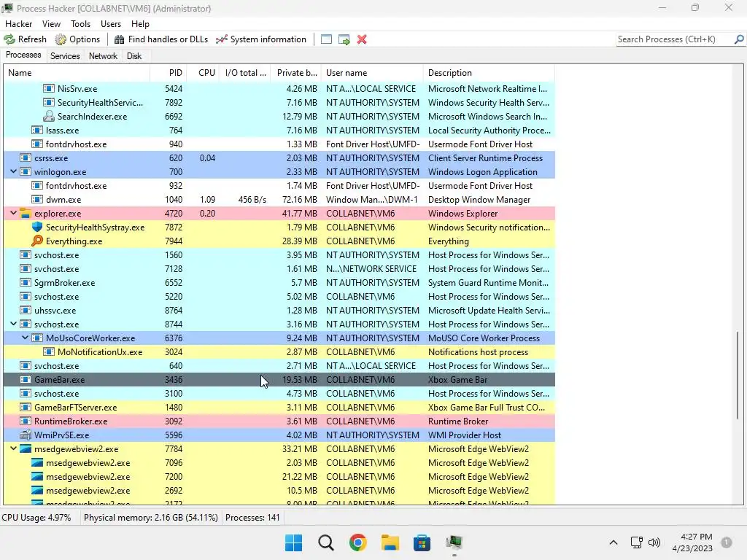Click the red X terminate-window icon
The height and width of the screenshot is (560, 747).
362,39
